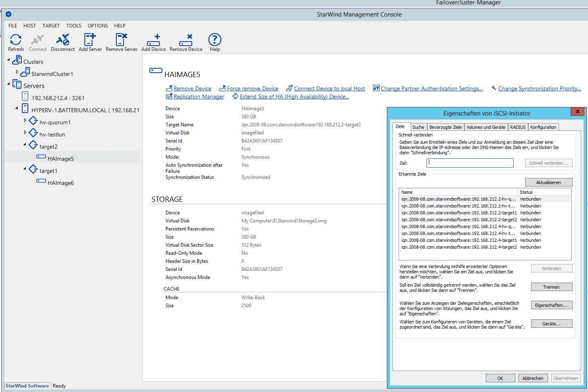Collapse the Clusters tree node
This screenshot has height=392, width=588.
pos(8,60)
